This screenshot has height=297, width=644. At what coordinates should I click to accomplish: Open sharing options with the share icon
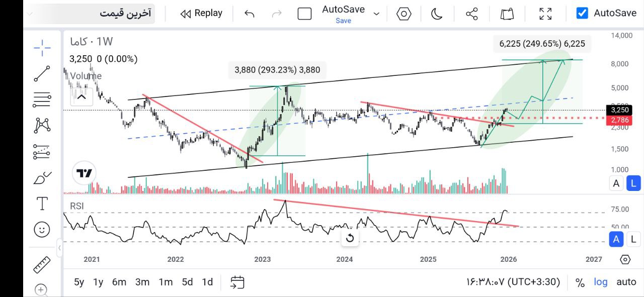(471, 14)
